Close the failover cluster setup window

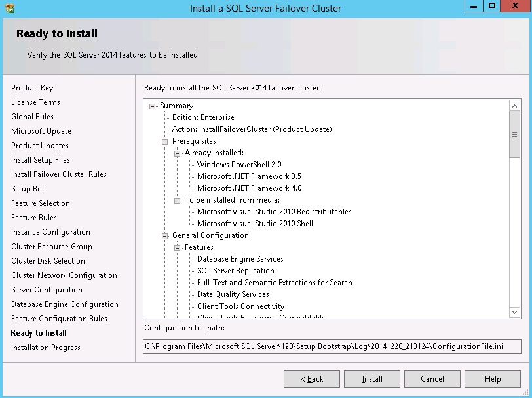(515, 6)
